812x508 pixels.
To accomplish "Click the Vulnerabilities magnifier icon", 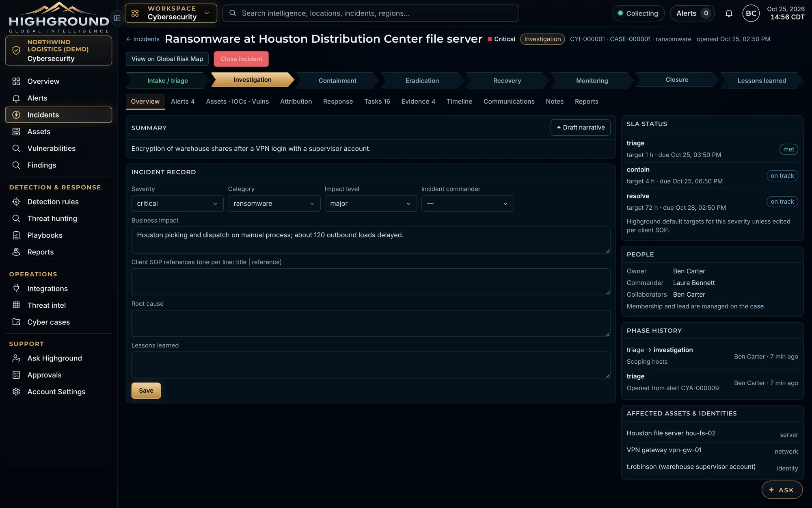I will pos(16,148).
